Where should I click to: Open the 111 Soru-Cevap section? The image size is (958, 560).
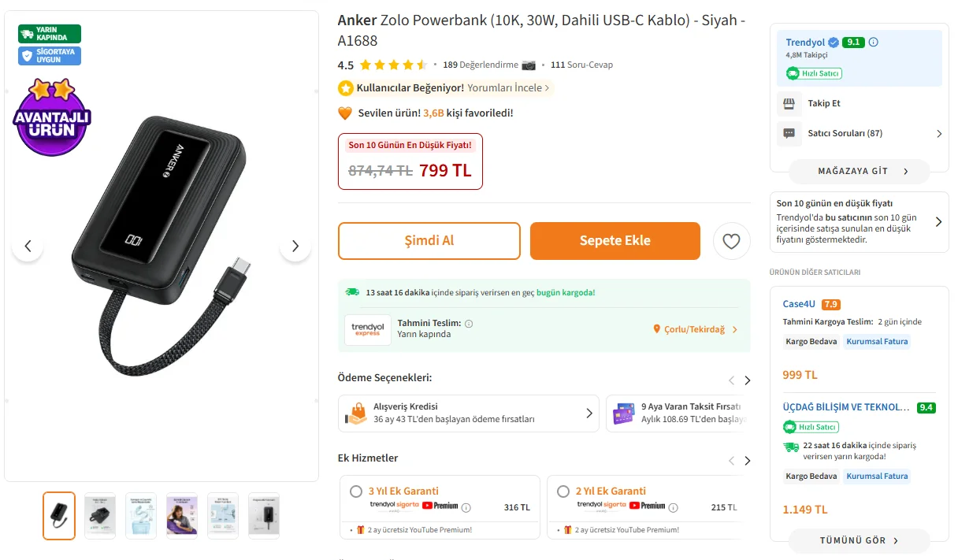(x=581, y=65)
